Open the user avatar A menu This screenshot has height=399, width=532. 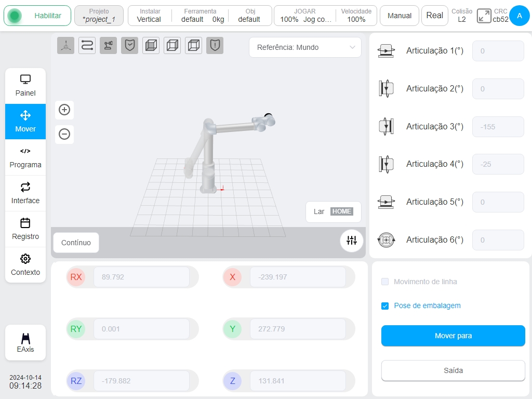coord(519,16)
